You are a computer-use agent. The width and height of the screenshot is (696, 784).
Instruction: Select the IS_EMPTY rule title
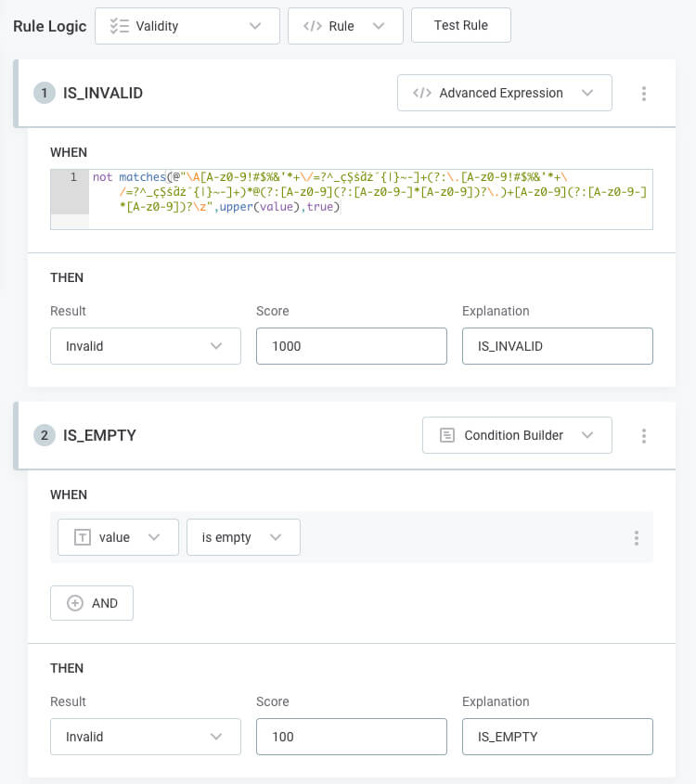tap(99, 435)
